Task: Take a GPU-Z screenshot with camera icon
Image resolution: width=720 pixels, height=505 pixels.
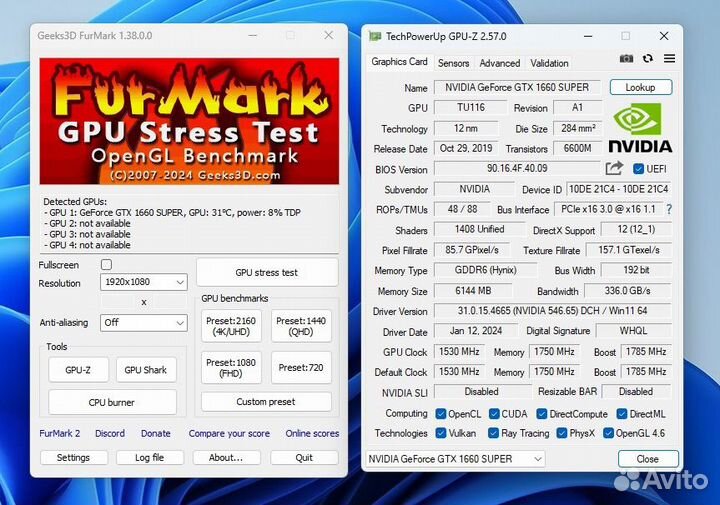Action: click(626, 59)
